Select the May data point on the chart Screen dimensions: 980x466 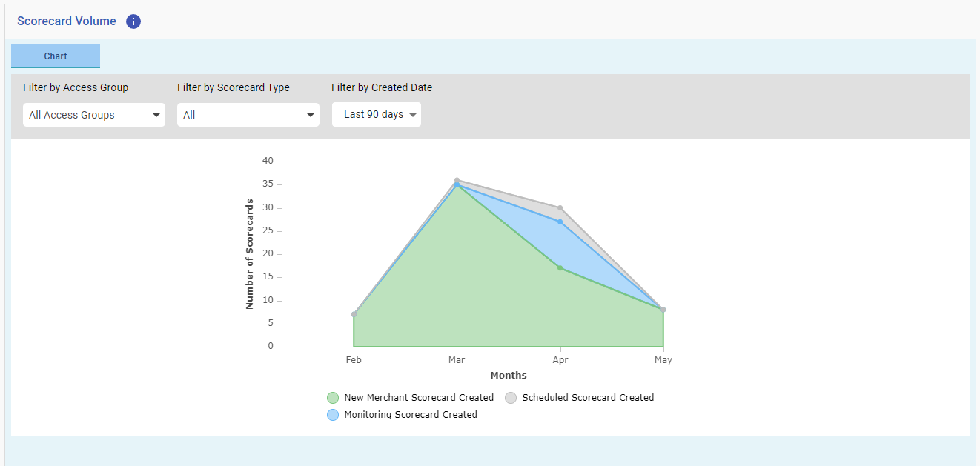pos(663,310)
